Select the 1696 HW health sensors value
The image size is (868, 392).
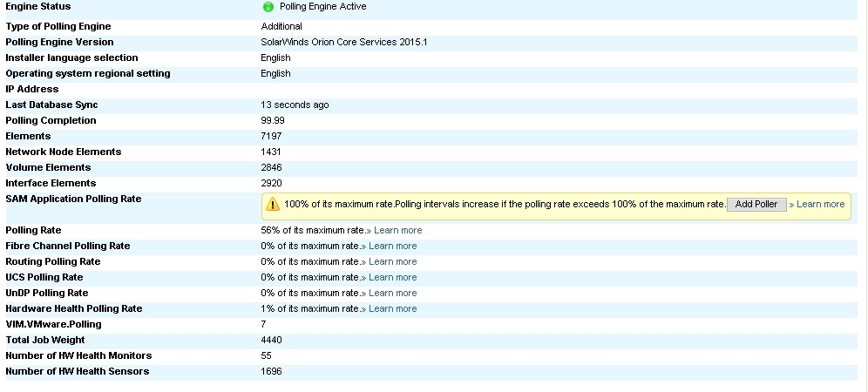point(271,371)
